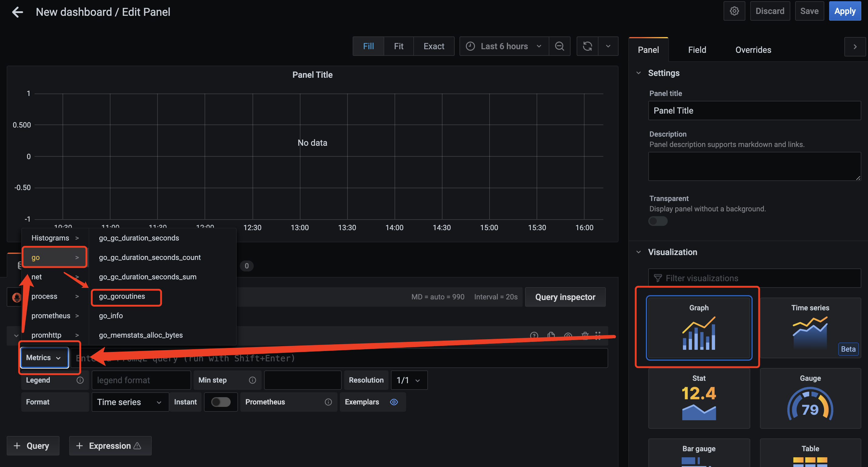The image size is (868, 467).
Task: Select the Time series visualization
Action: [x=810, y=328]
